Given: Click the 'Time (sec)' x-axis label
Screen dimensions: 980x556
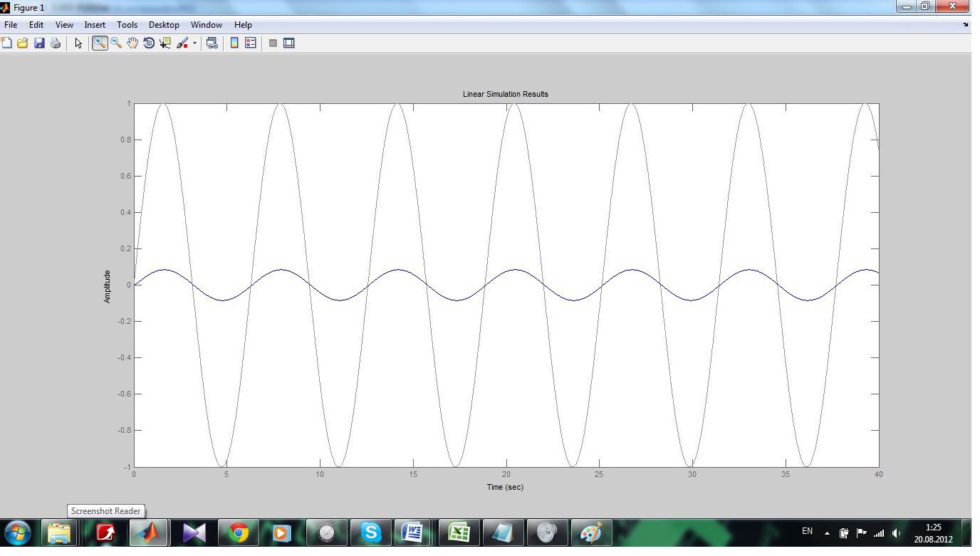Looking at the screenshot, I should click(x=505, y=487).
